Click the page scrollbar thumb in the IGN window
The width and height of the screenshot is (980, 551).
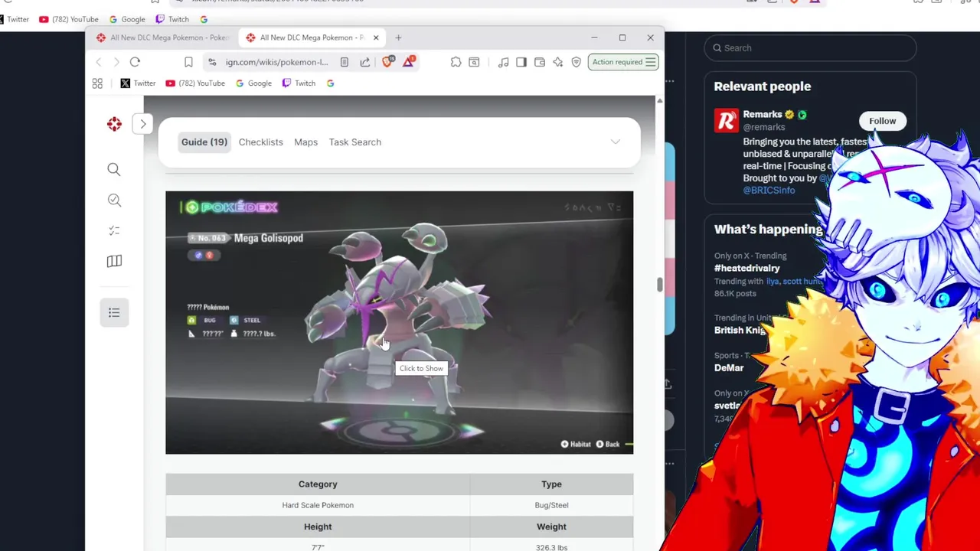(659, 285)
